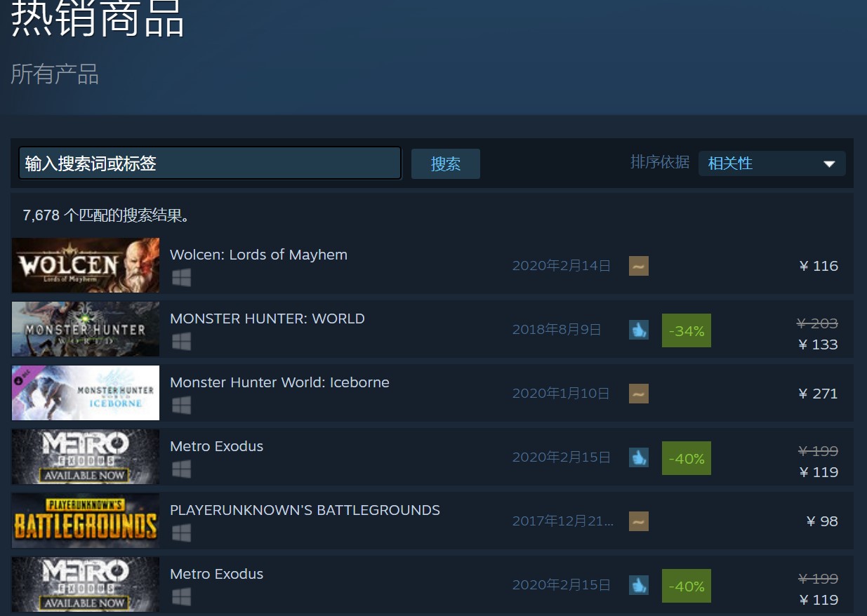867x616 pixels.
Task: Open the Monster Hunter Iceborne DLC thumbnail
Action: (x=86, y=393)
